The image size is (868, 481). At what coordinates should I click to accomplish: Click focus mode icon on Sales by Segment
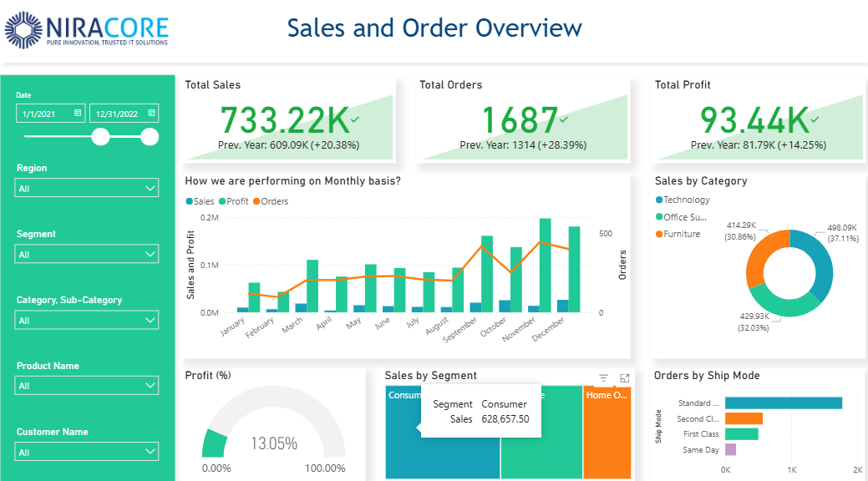coord(625,378)
